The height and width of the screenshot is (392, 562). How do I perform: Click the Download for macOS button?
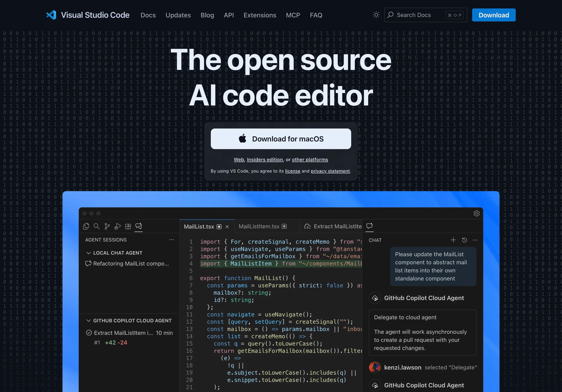(281, 139)
